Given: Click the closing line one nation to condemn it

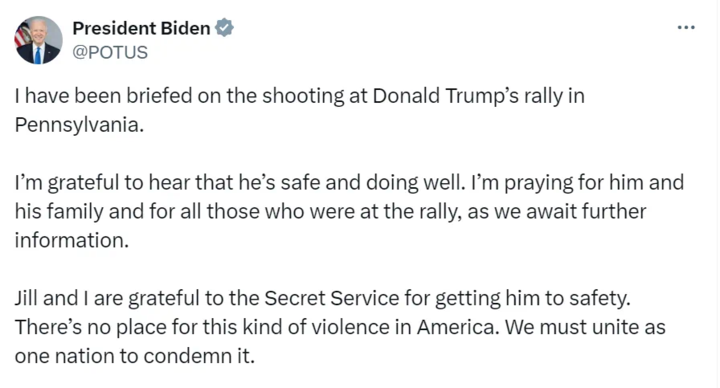Looking at the screenshot, I should tap(135, 356).
